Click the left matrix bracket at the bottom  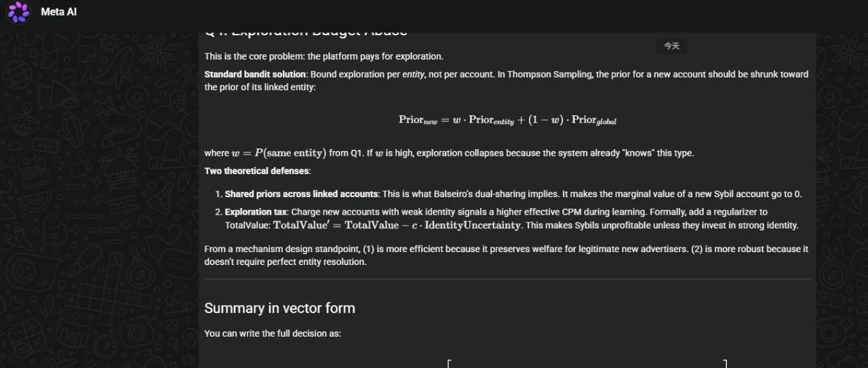(449, 364)
